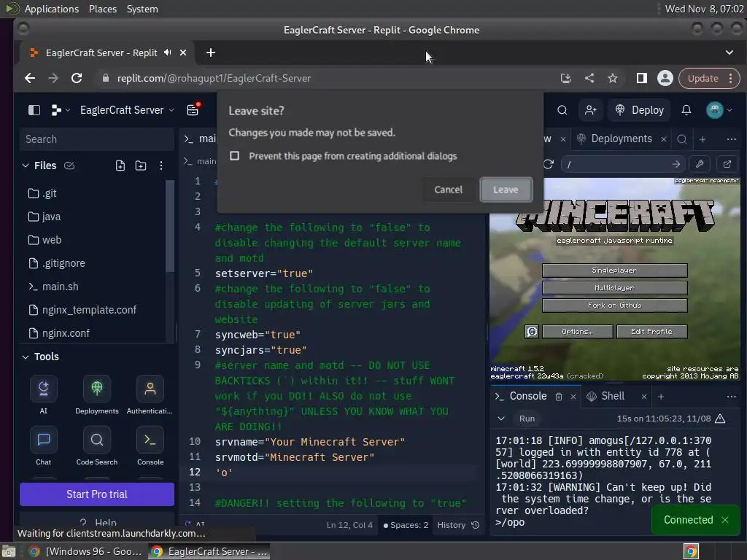Open webview in new browser tab
747x560 pixels.
coord(727,164)
